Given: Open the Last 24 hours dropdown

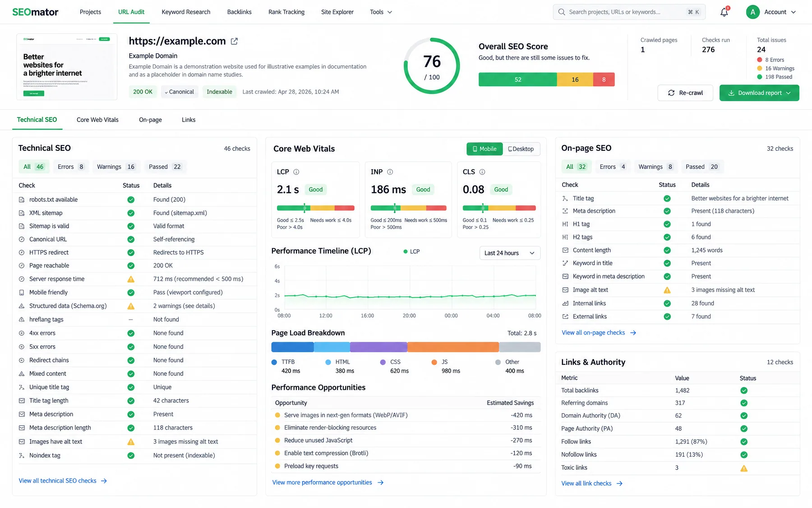Looking at the screenshot, I should 510,253.
